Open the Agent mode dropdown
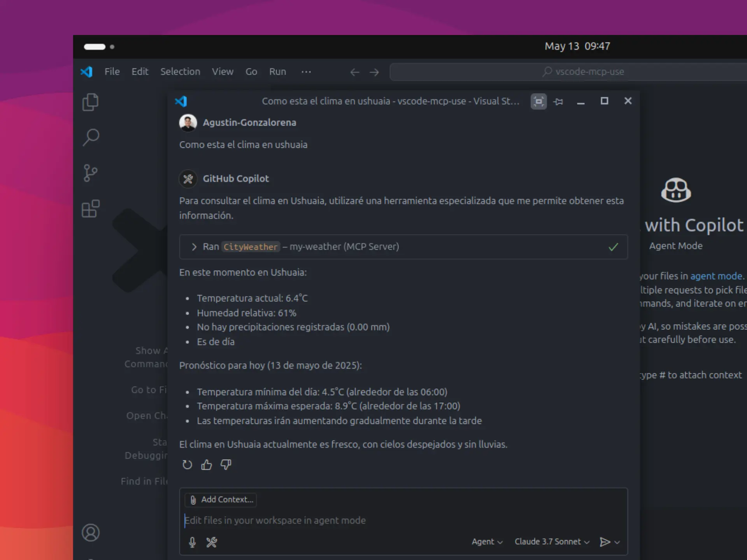The image size is (747, 560). pyautogui.click(x=487, y=542)
